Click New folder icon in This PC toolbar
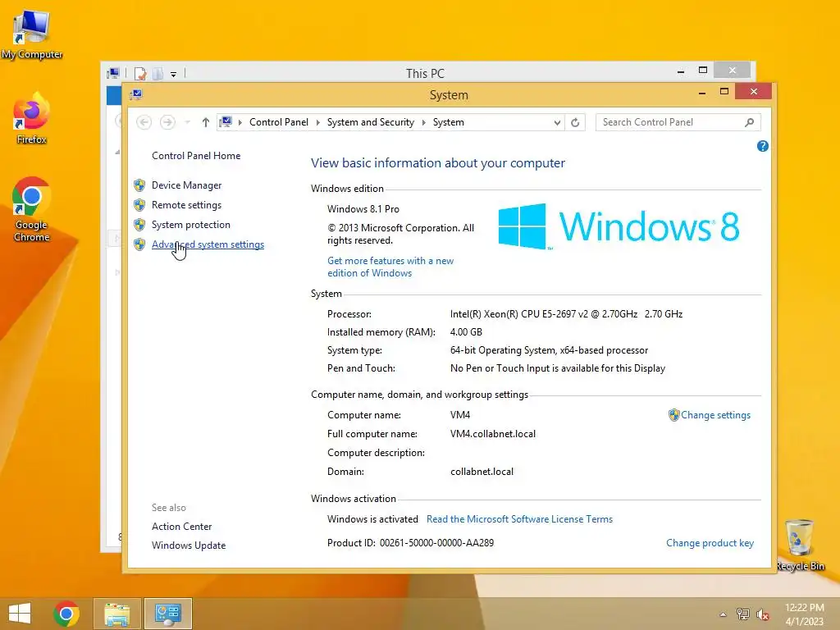This screenshot has height=630, width=840. [x=157, y=74]
